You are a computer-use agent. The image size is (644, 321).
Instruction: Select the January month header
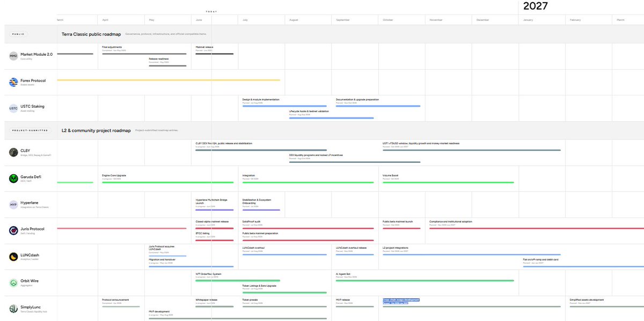click(529, 20)
